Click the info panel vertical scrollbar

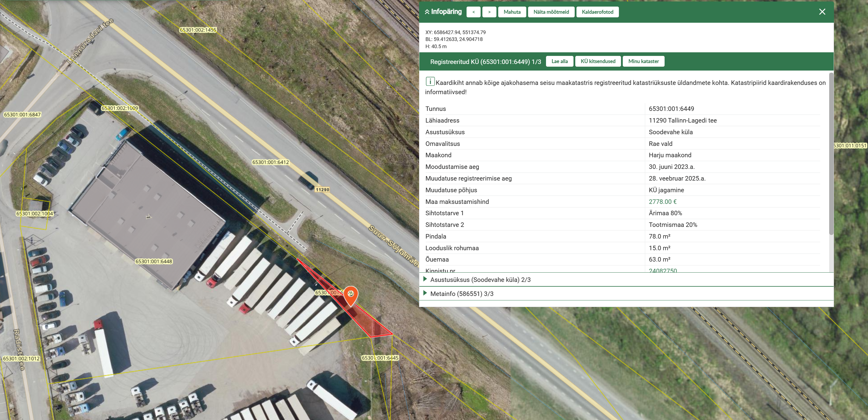pos(831,153)
